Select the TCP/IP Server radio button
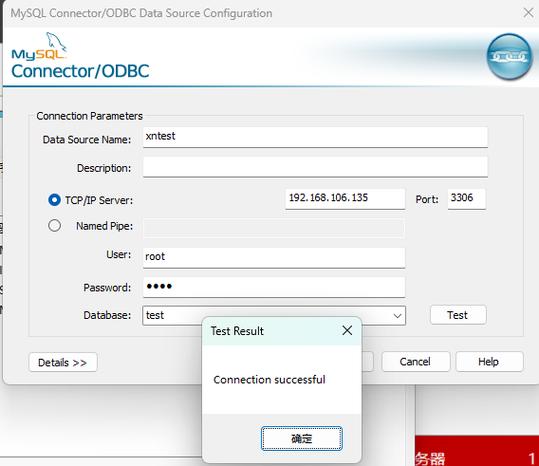The width and height of the screenshot is (539, 466). 54,200
